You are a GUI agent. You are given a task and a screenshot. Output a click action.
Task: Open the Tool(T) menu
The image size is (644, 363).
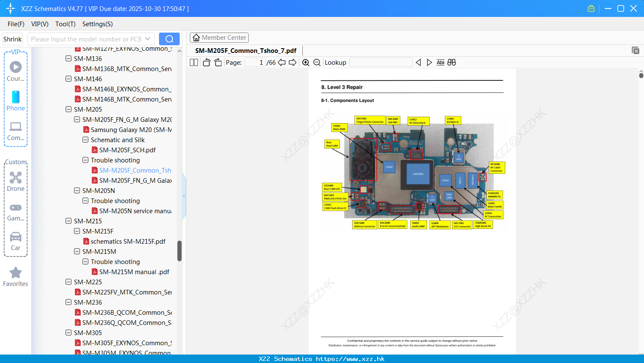click(66, 24)
